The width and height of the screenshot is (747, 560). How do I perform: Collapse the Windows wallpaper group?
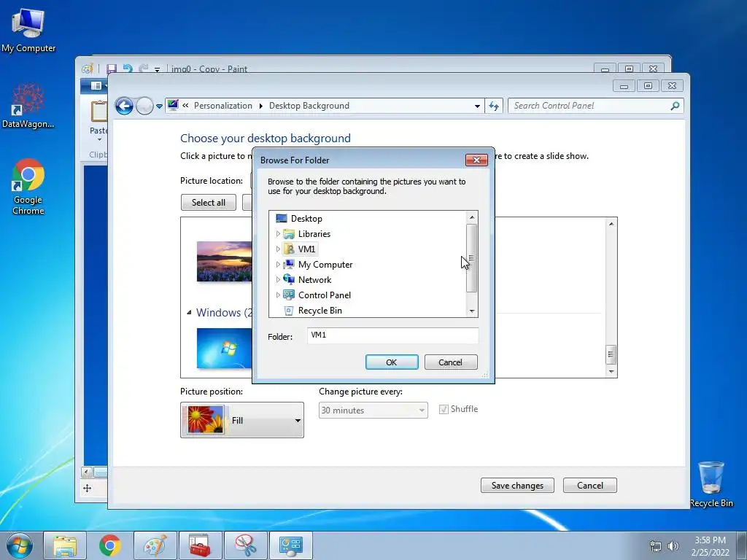(189, 312)
